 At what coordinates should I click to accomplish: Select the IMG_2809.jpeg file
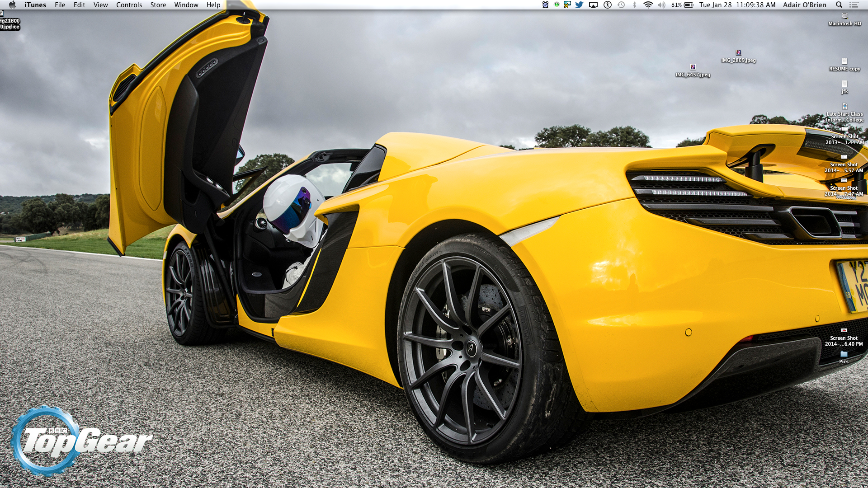click(738, 56)
